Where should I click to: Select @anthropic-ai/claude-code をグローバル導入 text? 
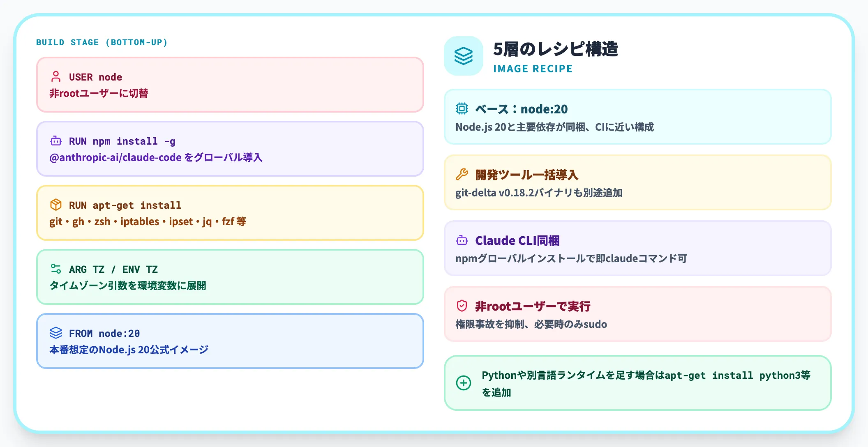pyautogui.click(x=156, y=157)
